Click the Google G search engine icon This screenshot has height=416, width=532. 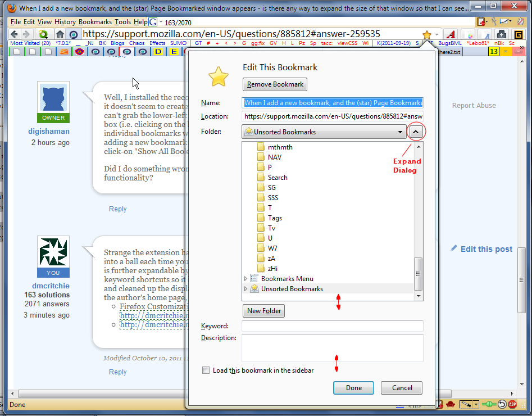click(153, 22)
